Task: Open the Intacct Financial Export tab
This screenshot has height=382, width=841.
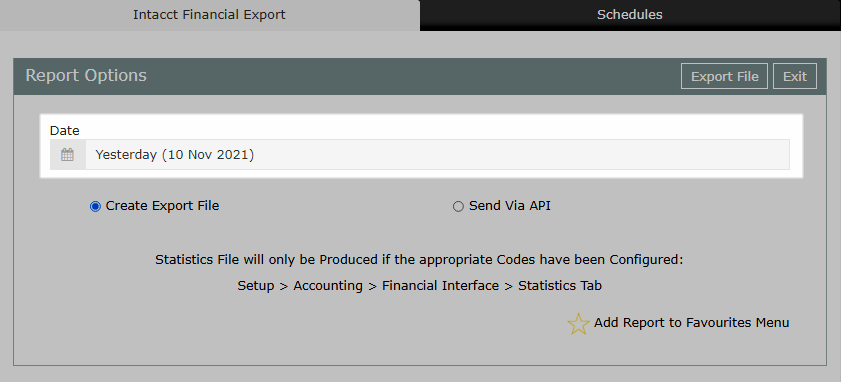Action: tap(209, 15)
